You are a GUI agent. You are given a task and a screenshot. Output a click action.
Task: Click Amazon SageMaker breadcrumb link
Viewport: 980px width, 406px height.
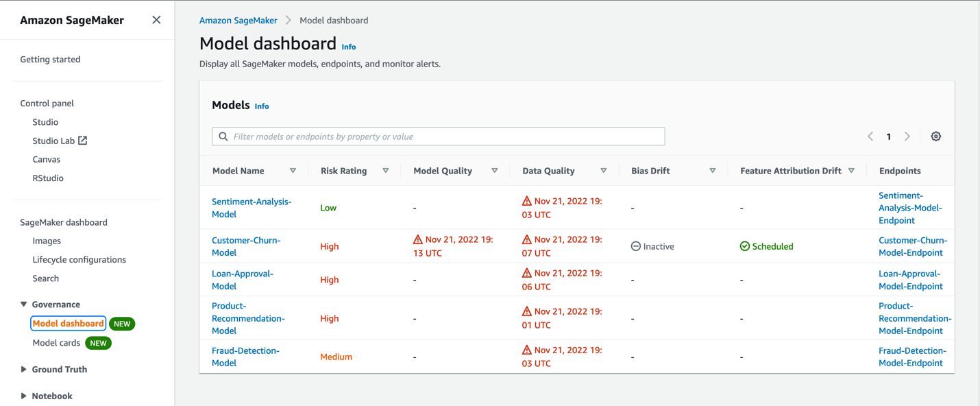pyautogui.click(x=238, y=21)
